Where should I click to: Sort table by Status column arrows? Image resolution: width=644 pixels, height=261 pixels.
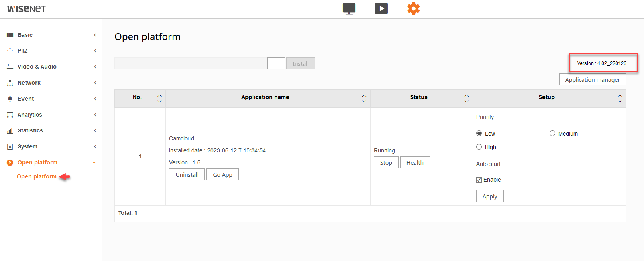click(x=466, y=98)
